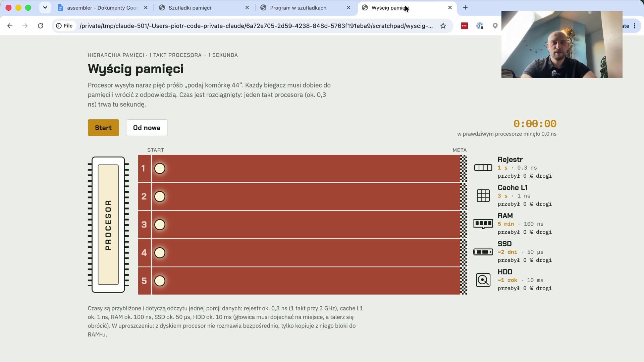This screenshot has height=362, width=644.
Task: Click the runner circle in lane 5
Action: point(160,281)
